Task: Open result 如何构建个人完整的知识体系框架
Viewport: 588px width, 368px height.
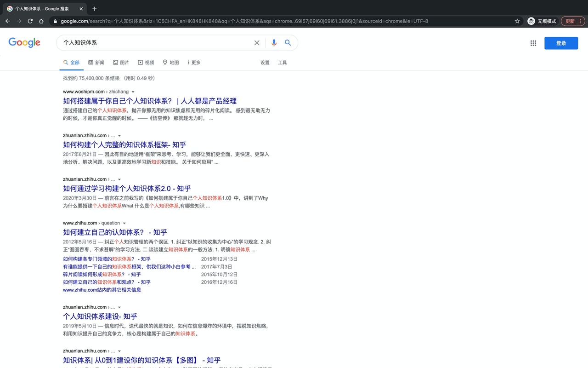Action: [124, 145]
